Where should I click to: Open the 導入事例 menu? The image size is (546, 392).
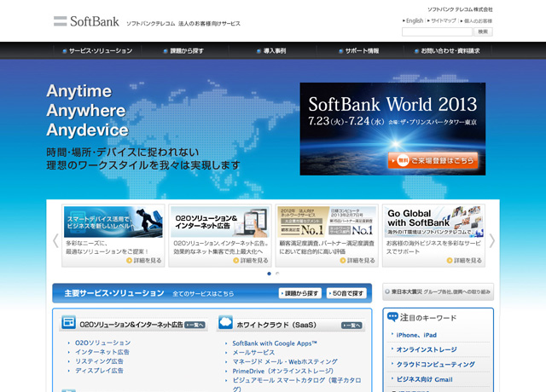[271, 51]
